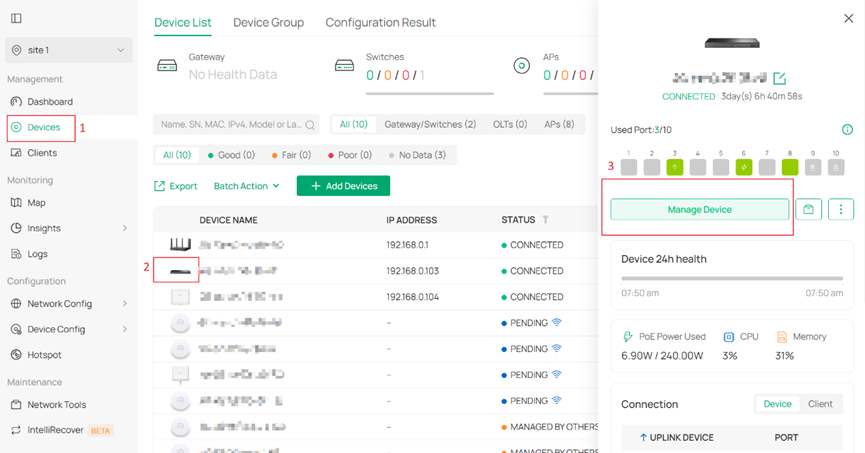The height and width of the screenshot is (453, 865).
Task: Switch to the Configuration Result tab
Action: (x=380, y=23)
